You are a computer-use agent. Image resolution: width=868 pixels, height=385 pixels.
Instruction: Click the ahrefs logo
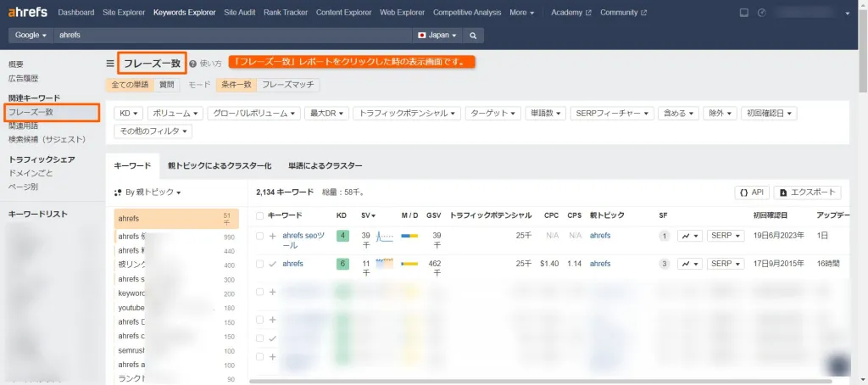(28, 12)
